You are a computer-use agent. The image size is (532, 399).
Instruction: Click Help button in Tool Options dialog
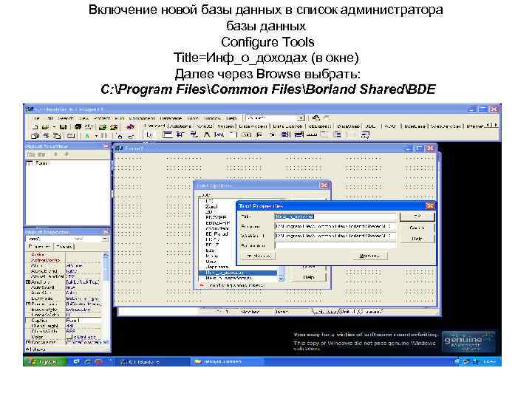click(308, 277)
